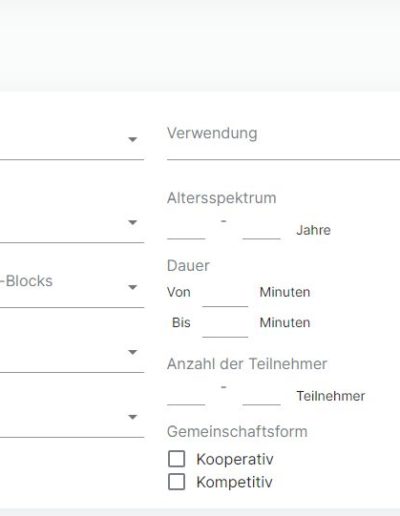Expand the dropdown arrow left of Altersspektrum

click(133, 222)
